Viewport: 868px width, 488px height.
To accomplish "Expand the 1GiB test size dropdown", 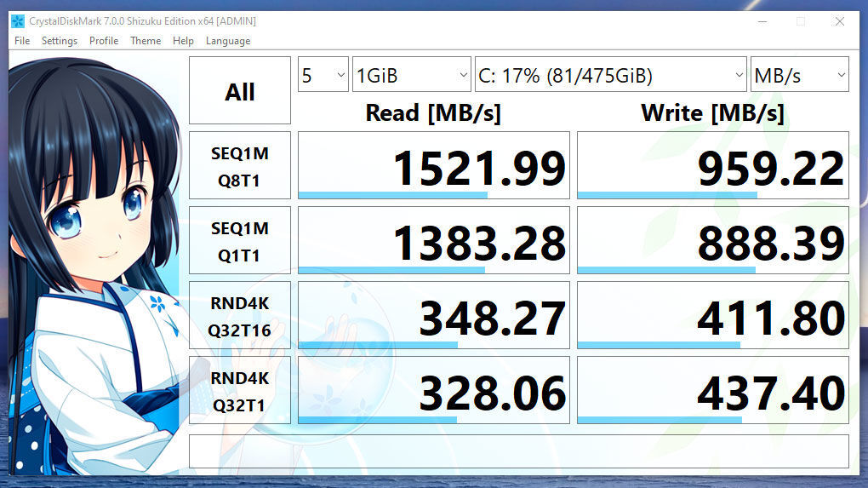I will click(x=412, y=74).
